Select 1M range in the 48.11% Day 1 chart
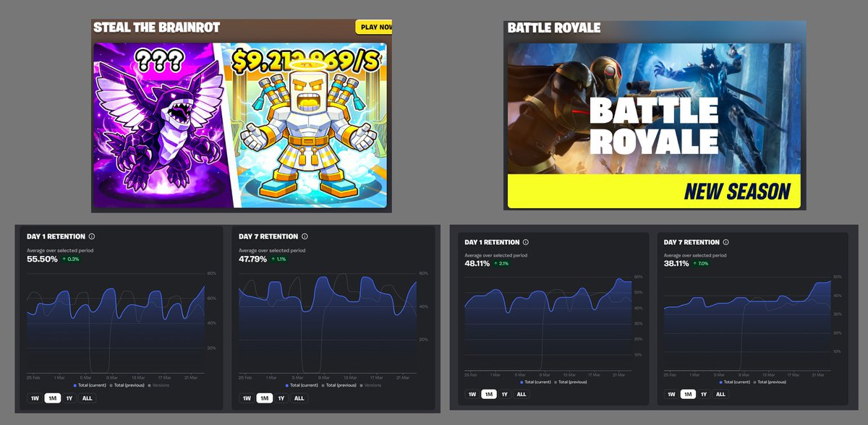Viewport: 868px width, 425px height. [x=490, y=394]
